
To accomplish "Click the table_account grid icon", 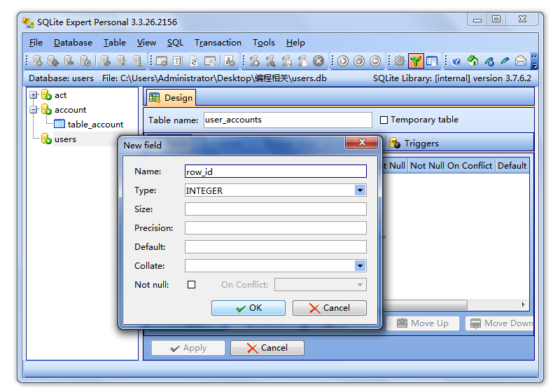I will click(x=59, y=124).
